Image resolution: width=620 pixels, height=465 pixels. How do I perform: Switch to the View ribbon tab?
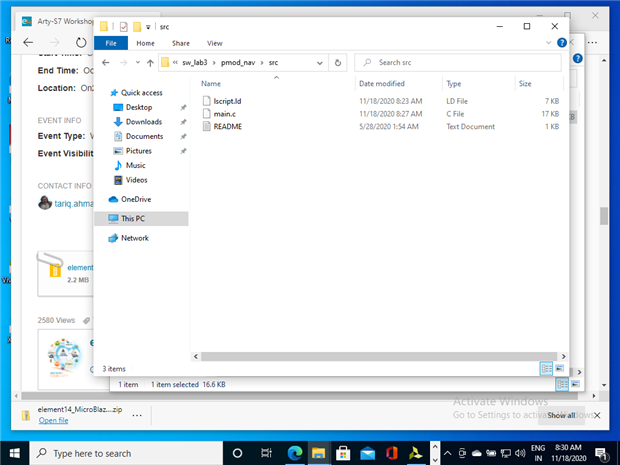click(x=214, y=43)
